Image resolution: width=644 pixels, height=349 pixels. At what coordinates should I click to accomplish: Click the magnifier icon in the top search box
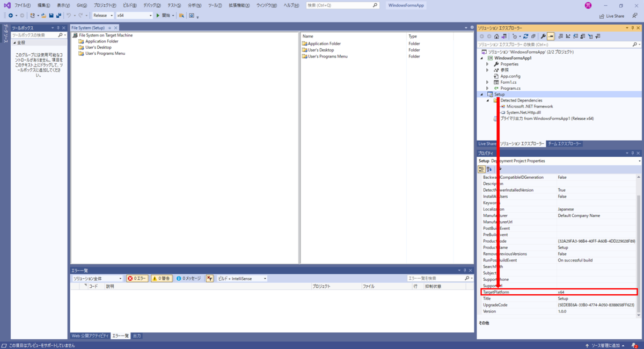tap(375, 5)
